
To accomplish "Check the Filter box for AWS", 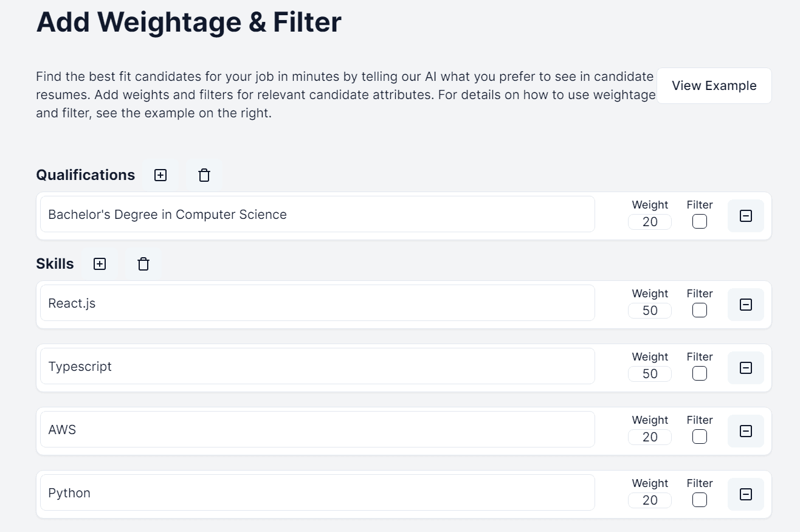I will [x=700, y=437].
